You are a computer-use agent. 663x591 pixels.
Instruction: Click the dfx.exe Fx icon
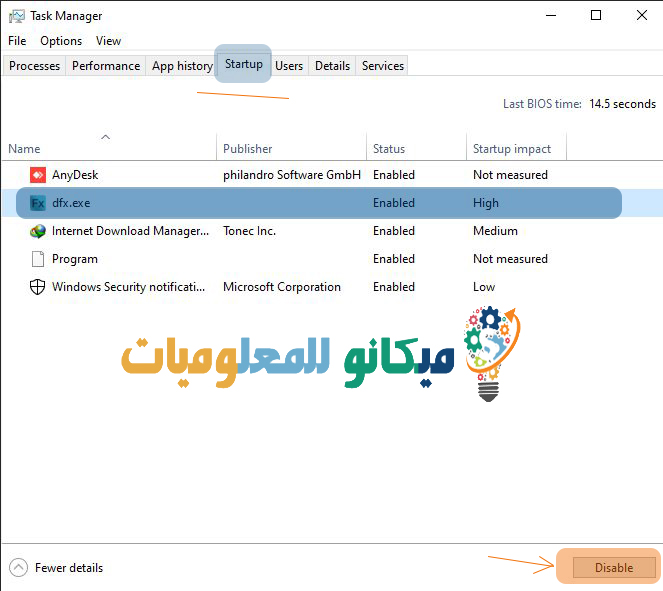pyautogui.click(x=38, y=203)
